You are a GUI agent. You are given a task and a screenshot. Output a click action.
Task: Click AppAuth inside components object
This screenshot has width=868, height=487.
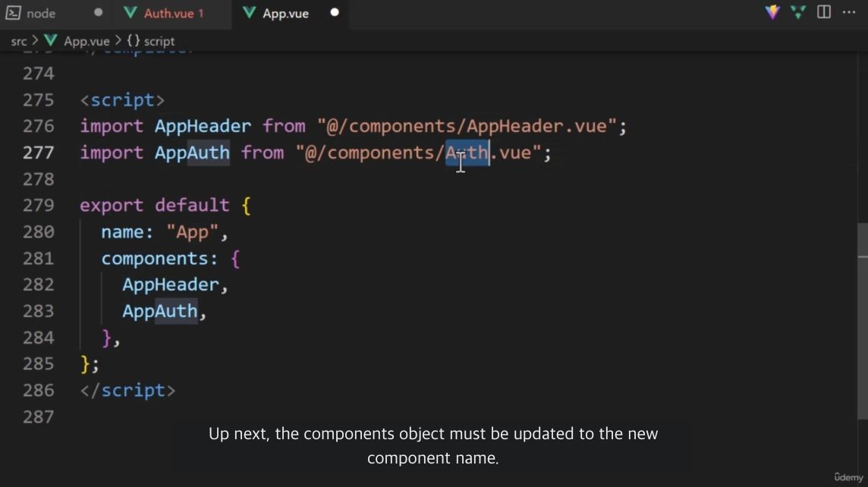tap(160, 311)
